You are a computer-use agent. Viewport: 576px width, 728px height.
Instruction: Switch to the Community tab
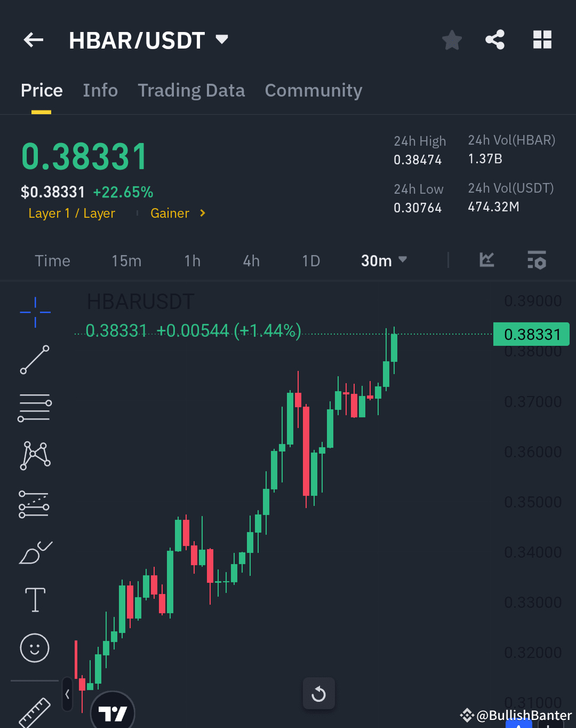pyautogui.click(x=313, y=90)
